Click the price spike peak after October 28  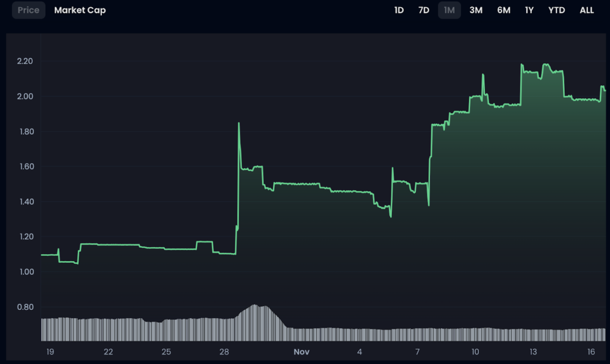click(x=239, y=123)
